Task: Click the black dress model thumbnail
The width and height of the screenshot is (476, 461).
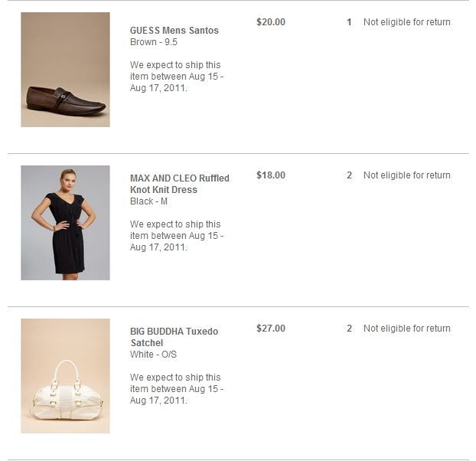Action: [65, 223]
